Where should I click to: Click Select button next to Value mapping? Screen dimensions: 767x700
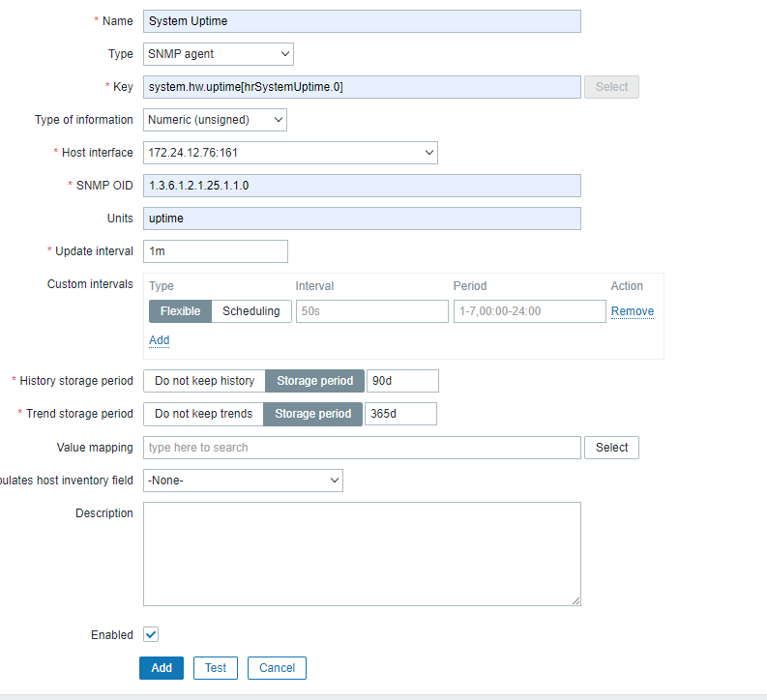point(611,448)
